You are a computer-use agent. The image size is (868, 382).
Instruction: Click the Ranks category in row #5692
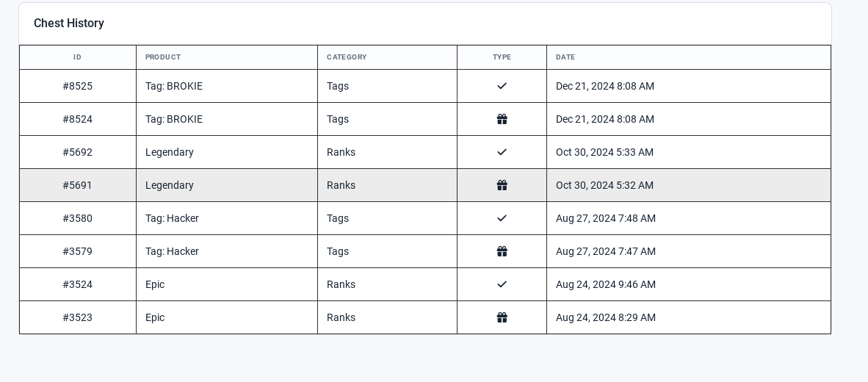[x=341, y=151]
